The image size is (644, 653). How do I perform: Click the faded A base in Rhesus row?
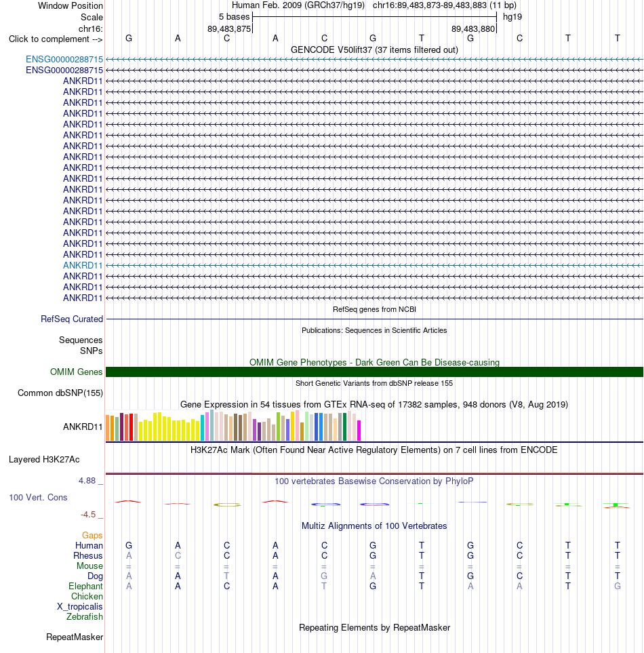pyautogui.click(x=129, y=556)
